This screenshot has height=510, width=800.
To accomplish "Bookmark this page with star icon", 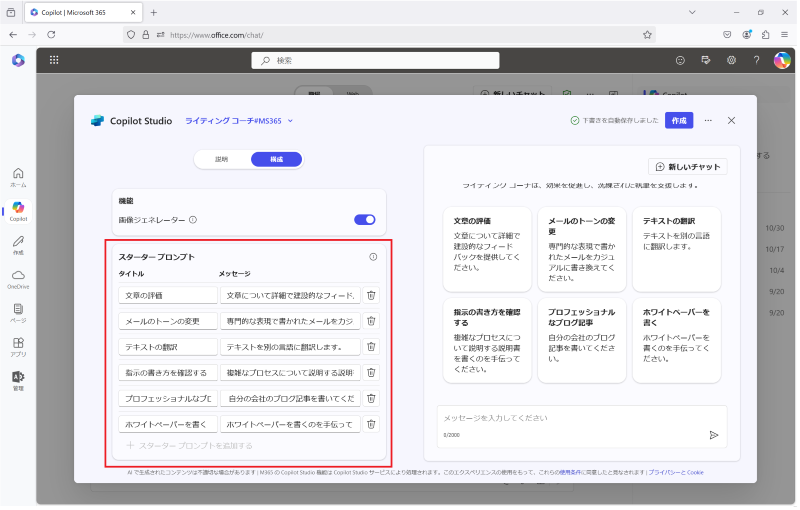I will (x=647, y=35).
